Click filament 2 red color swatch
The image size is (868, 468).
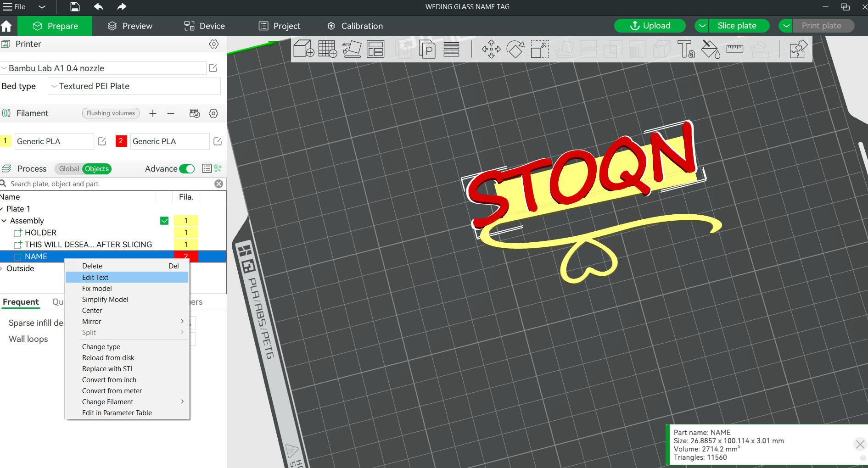pyautogui.click(x=121, y=141)
